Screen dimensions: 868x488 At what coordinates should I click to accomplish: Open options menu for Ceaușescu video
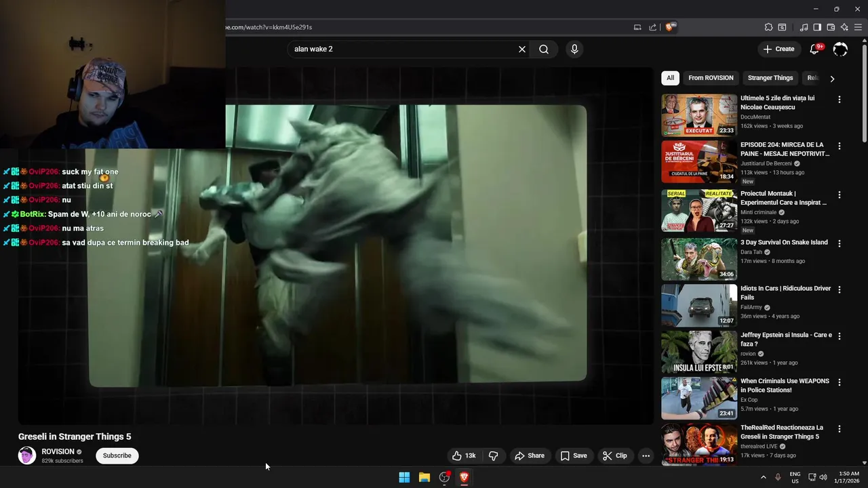840,100
